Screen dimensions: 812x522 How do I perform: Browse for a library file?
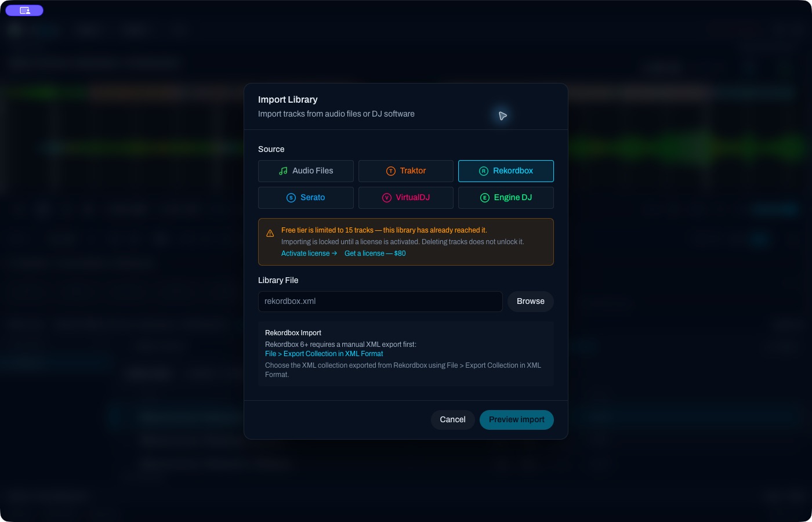531,302
